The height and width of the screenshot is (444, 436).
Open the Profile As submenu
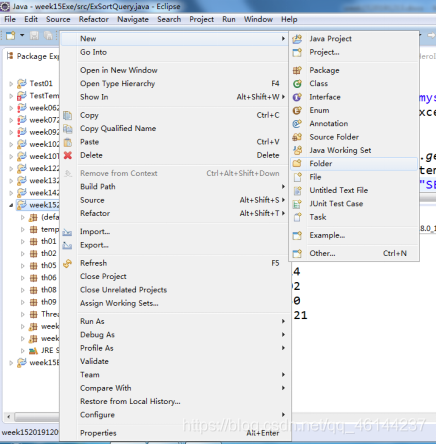coord(175,348)
